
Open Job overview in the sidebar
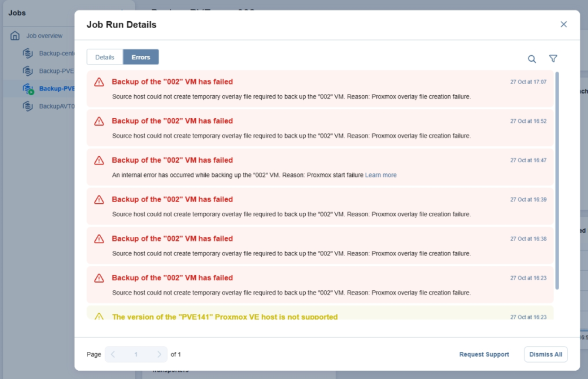44,36
